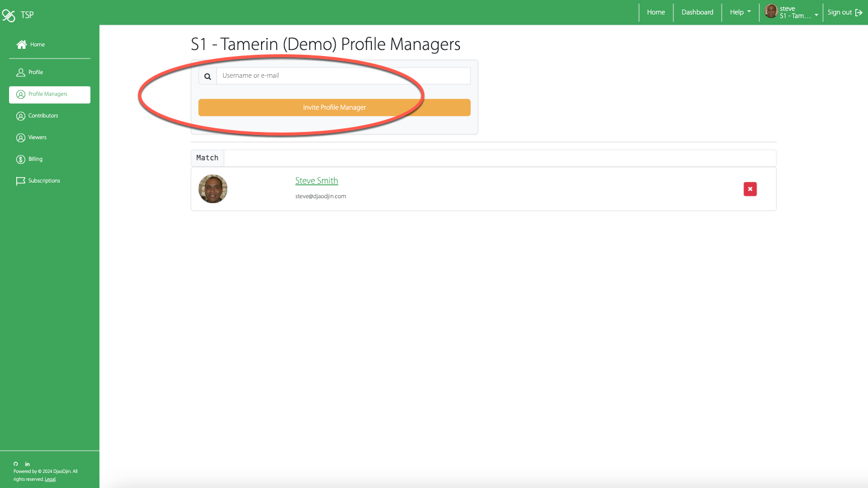Click the search magnifier icon

[207, 76]
